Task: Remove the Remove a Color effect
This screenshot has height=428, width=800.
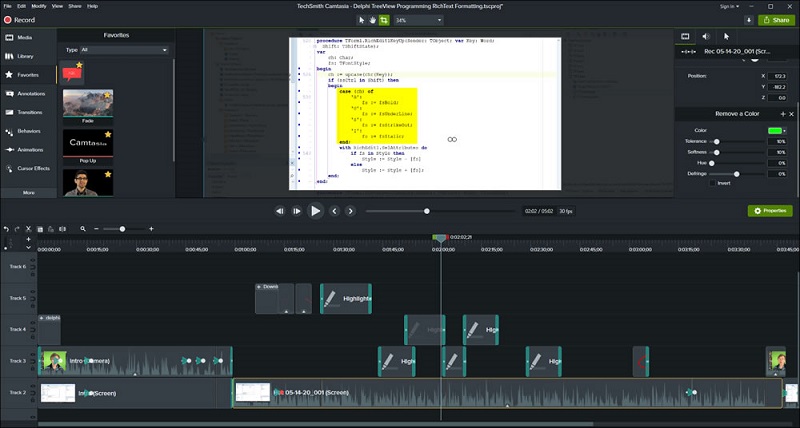Action: 792,114
